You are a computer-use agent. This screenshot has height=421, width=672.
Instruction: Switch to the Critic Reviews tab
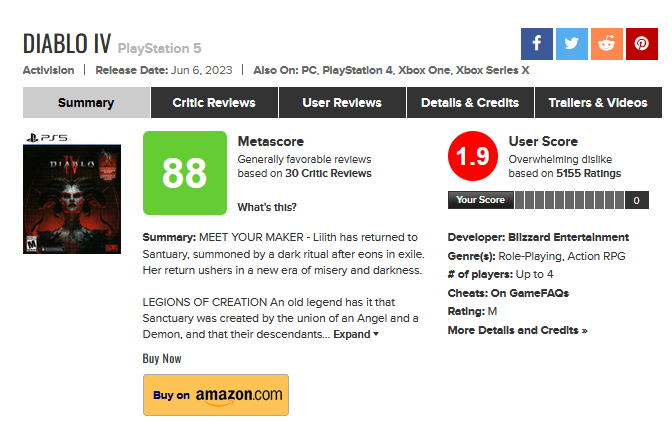pos(213,103)
